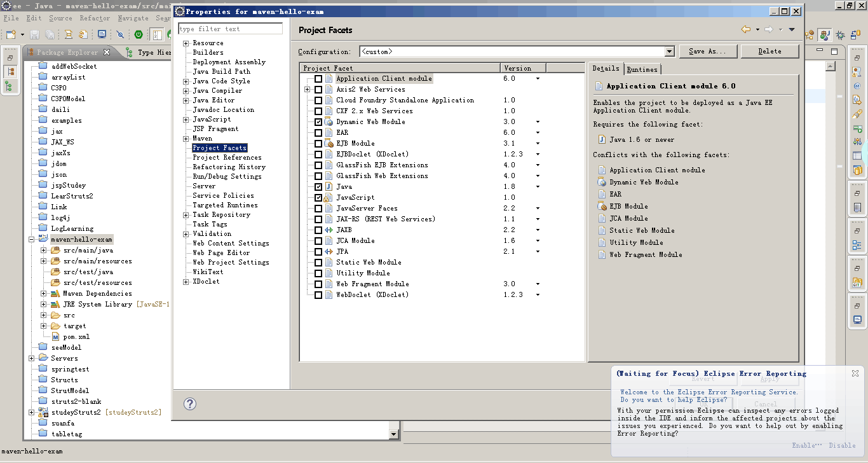Switch to the Runtimes tab
868x463 pixels.
642,69
